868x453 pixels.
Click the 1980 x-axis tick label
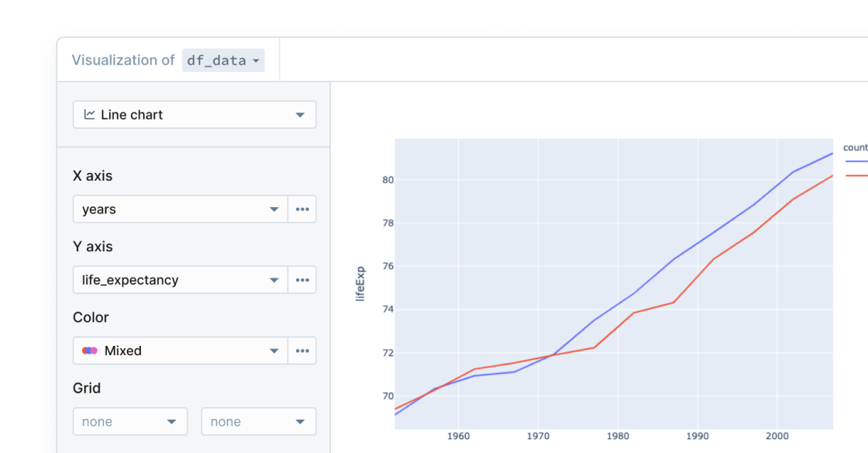pyautogui.click(x=618, y=437)
